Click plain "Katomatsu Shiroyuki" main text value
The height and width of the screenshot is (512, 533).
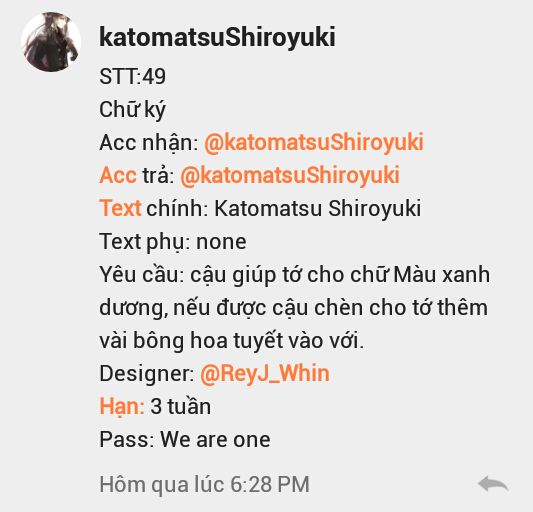click(x=317, y=208)
